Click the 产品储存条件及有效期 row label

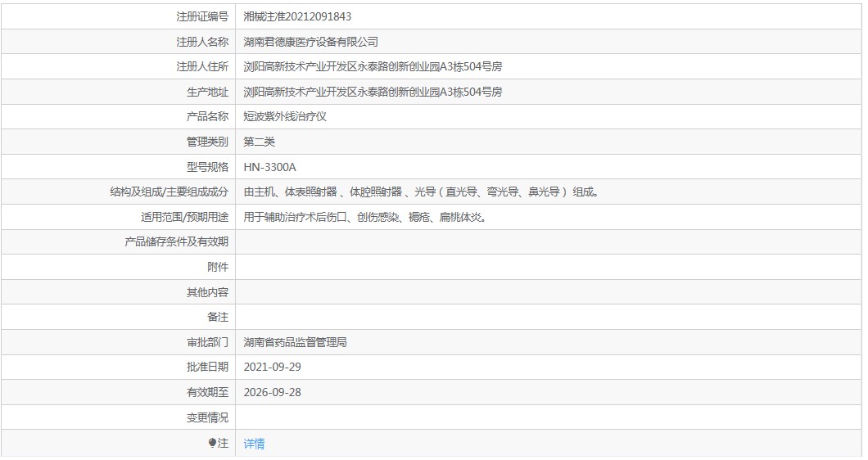(176, 242)
